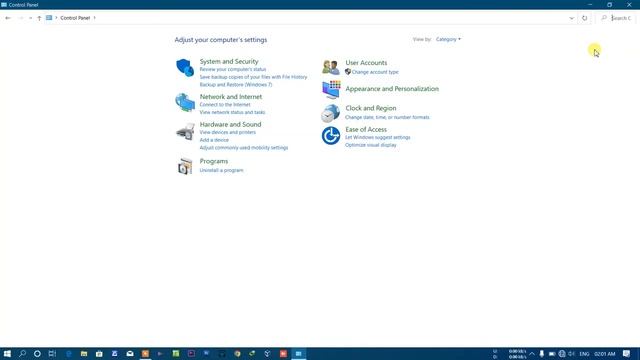Click the volume speaker tray icon
The image size is (640, 360).
571,353
